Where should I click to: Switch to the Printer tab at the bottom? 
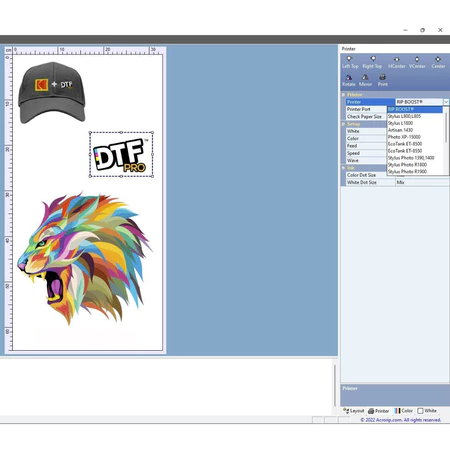tap(378, 411)
